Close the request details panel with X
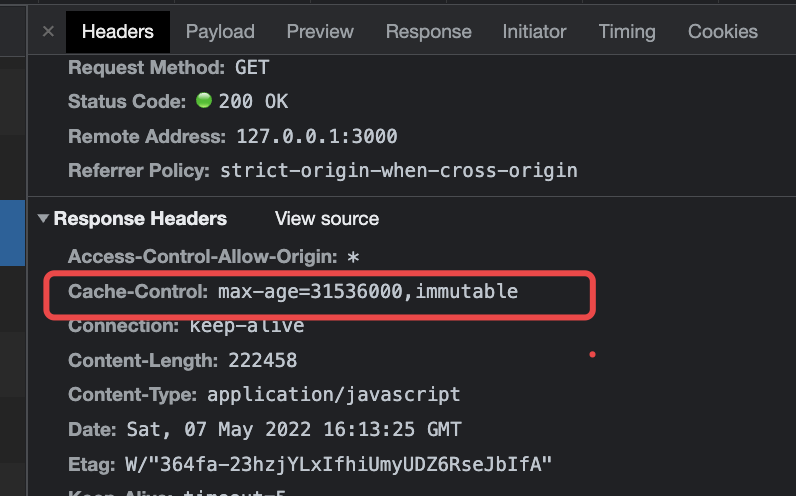 coord(48,32)
